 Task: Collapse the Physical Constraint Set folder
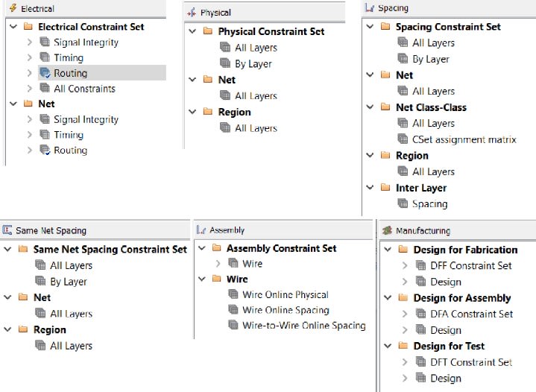point(193,31)
